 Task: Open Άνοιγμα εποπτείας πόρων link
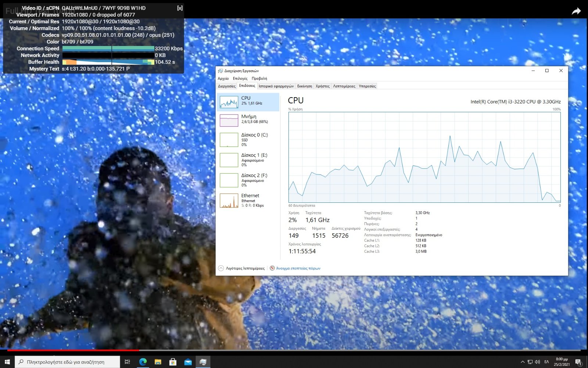point(298,268)
